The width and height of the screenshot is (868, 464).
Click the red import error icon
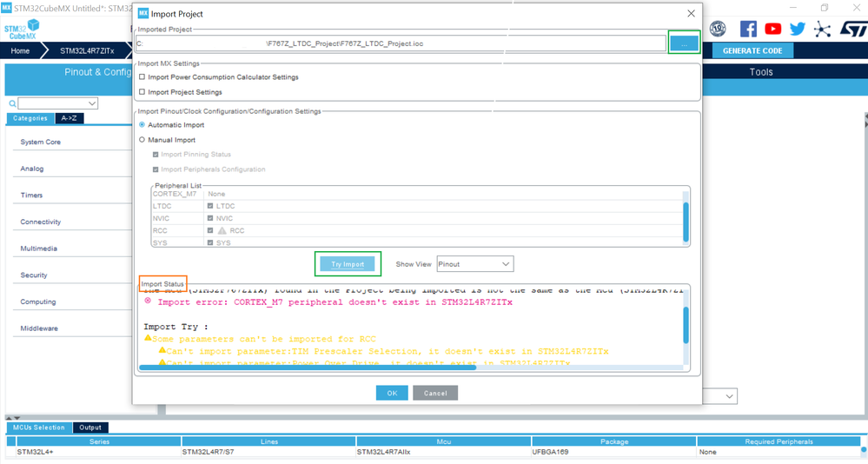148,301
